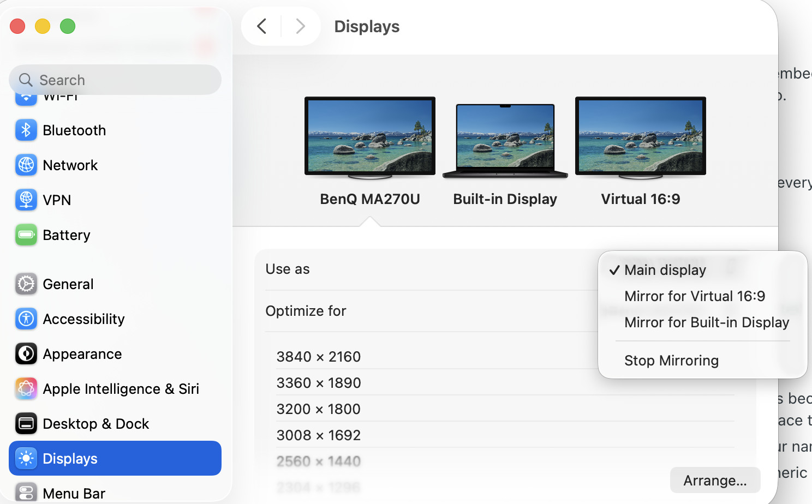Screen dimensions: 812x504
Task: Open the Menu Bar icon in sidebar
Action: click(x=26, y=493)
